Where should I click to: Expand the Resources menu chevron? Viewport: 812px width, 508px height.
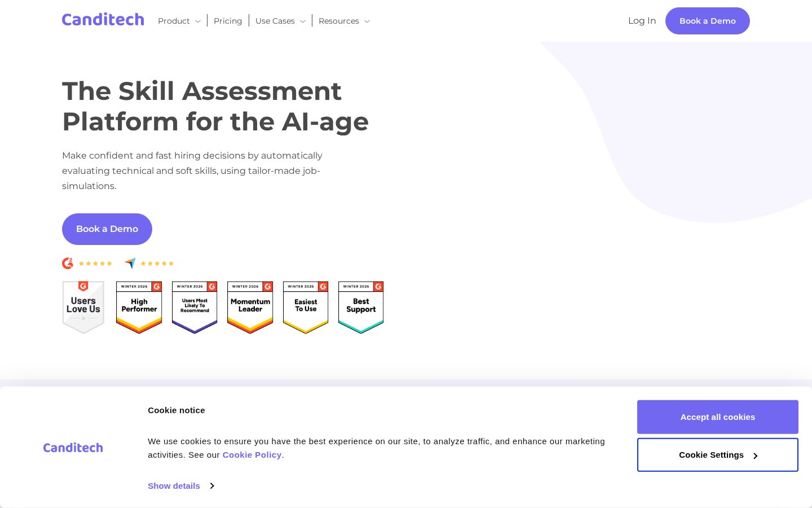(367, 21)
